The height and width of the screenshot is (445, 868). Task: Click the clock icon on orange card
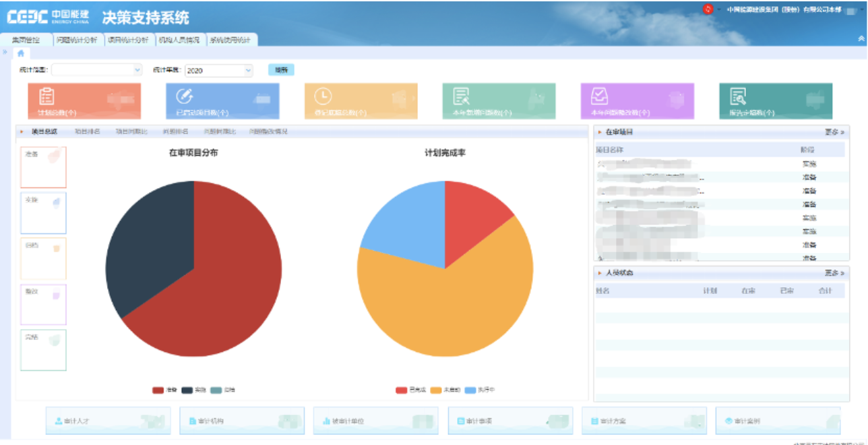pyautogui.click(x=323, y=97)
